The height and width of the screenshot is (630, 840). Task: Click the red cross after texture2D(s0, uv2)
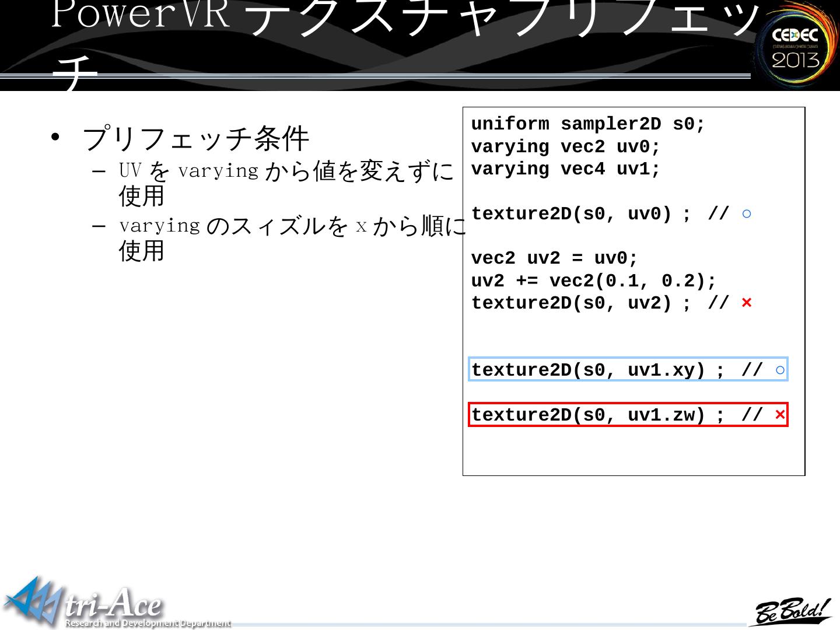tap(746, 303)
